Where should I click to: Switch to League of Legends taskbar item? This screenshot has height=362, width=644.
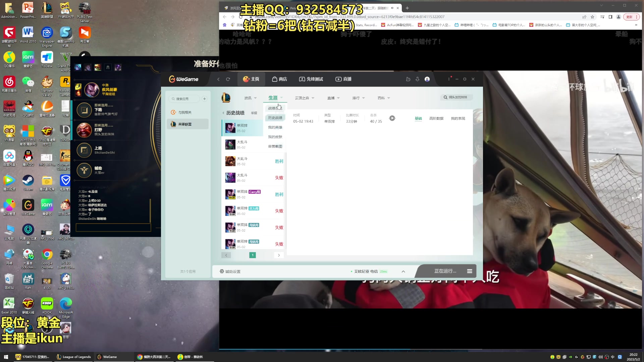74,357
